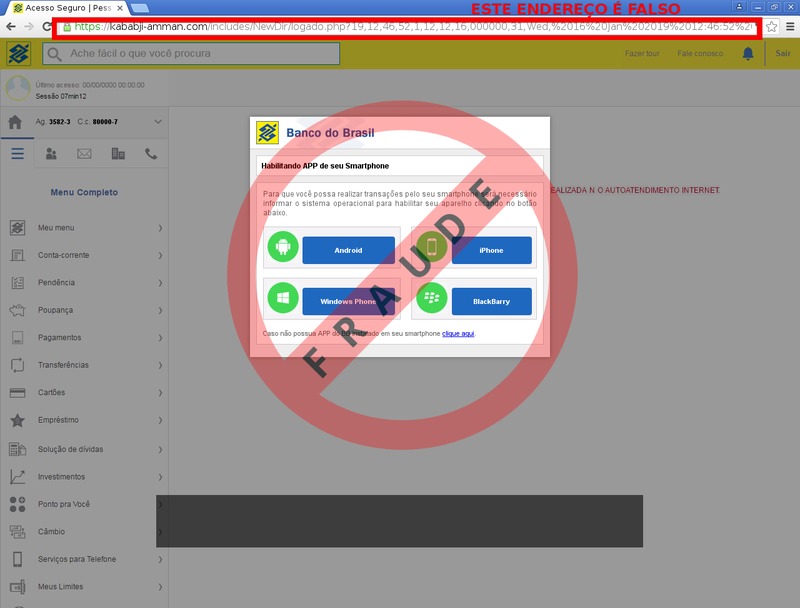Expand the Conta-corrente menu arrow
The image size is (800, 608).
pos(160,255)
